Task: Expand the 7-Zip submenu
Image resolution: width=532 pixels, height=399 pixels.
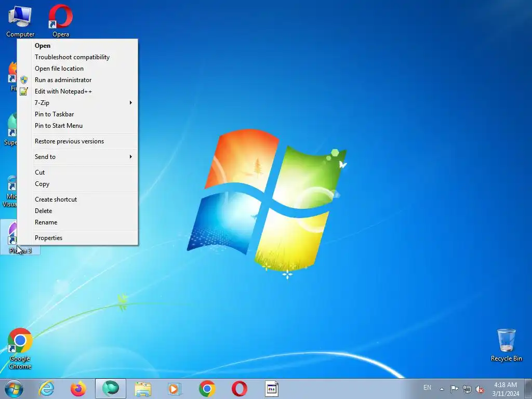Action: click(x=77, y=103)
